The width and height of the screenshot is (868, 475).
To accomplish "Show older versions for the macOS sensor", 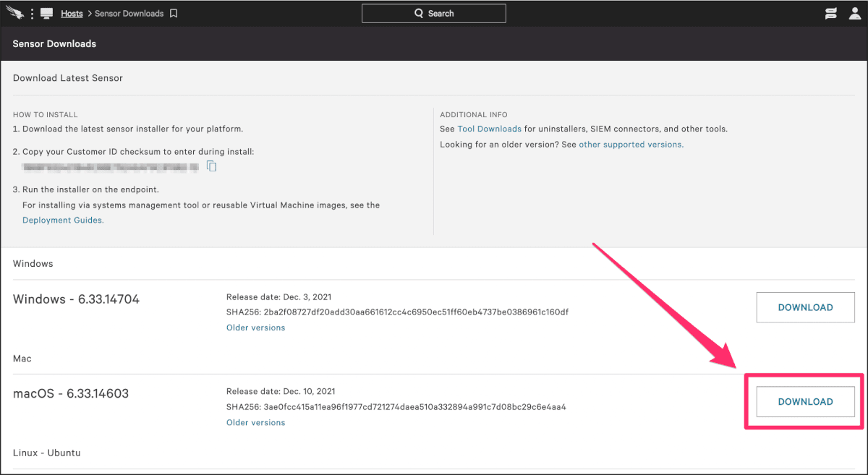I will 255,422.
